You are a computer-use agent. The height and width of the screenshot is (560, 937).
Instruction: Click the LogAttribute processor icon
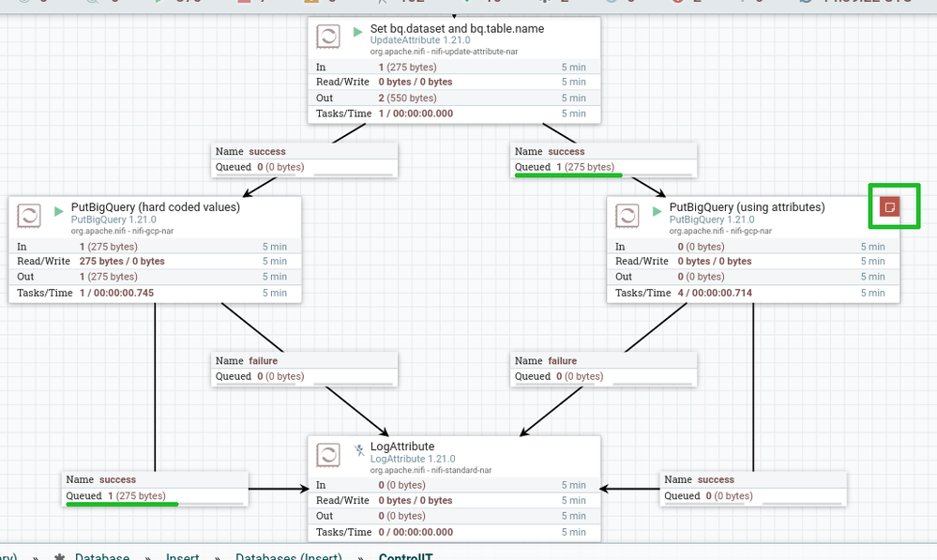coord(328,455)
